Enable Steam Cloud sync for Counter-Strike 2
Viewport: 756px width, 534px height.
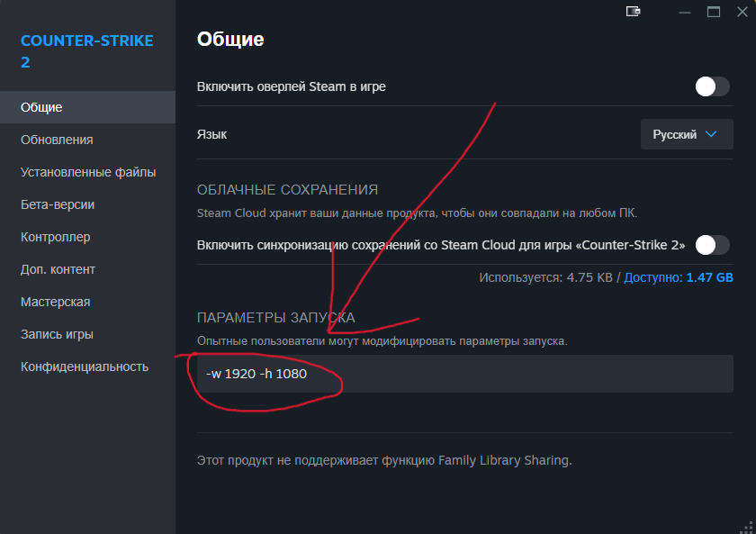click(x=712, y=245)
